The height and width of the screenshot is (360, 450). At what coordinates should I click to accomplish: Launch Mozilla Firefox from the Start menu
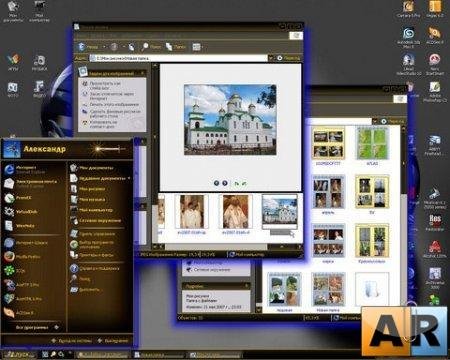point(23,257)
